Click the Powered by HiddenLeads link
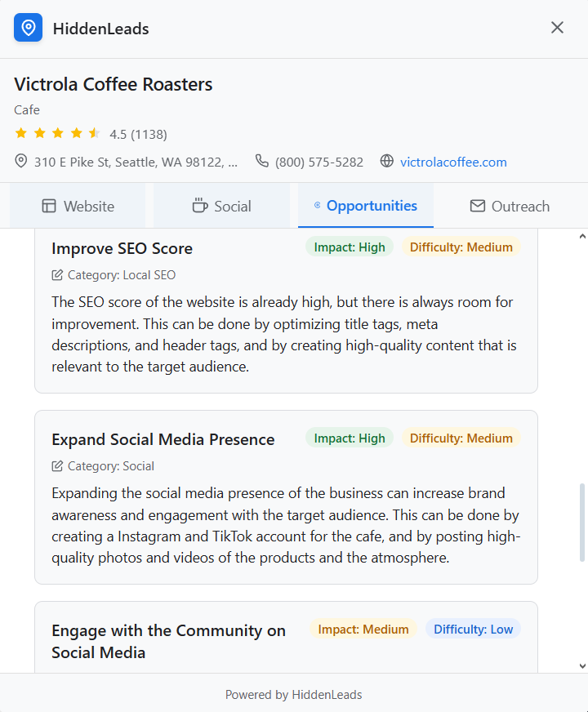 293,694
